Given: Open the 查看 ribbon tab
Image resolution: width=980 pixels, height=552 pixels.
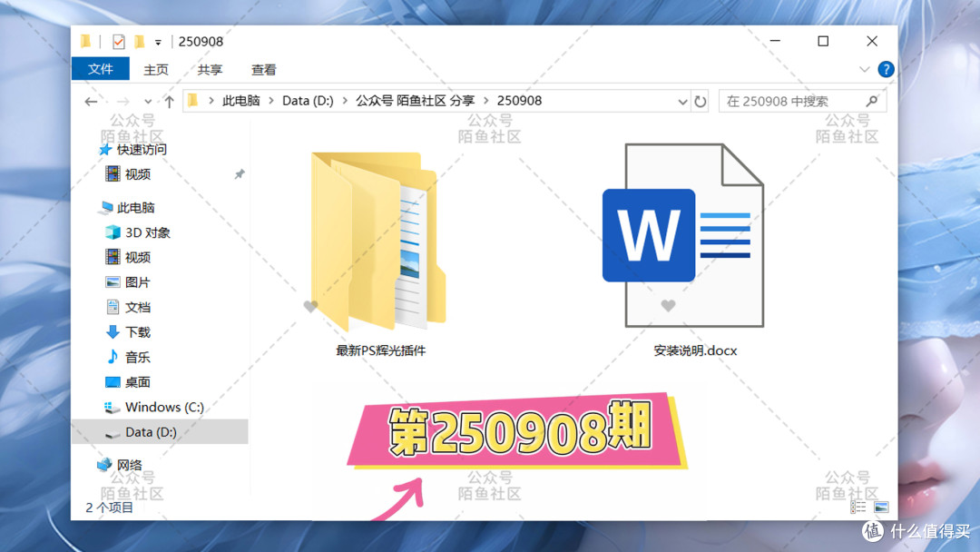Looking at the screenshot, I should (264, 69).
